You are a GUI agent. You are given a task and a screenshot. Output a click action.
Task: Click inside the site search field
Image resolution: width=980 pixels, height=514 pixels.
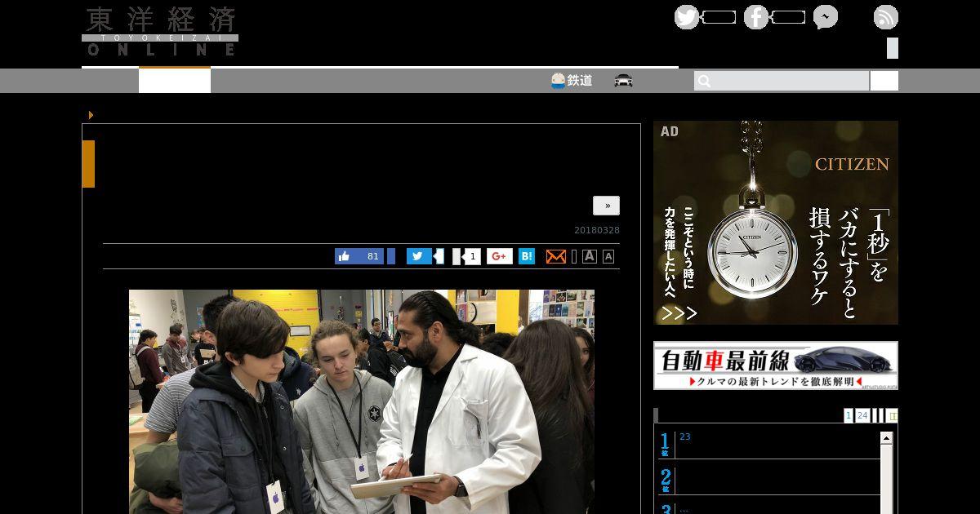782,81
